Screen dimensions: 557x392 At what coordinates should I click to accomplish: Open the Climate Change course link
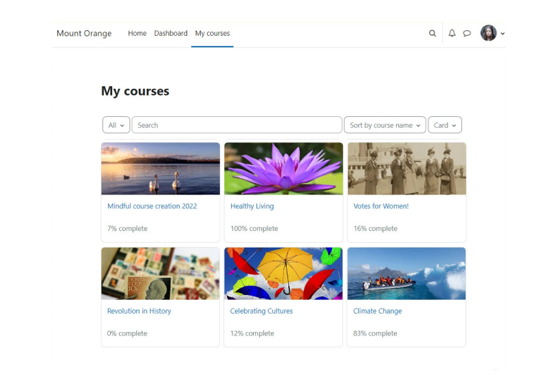[x=378, y=311]
